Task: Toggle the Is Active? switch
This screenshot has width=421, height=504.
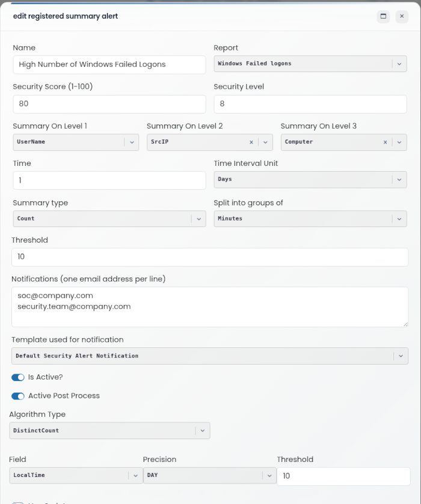Action: click(x=18, y=377)
